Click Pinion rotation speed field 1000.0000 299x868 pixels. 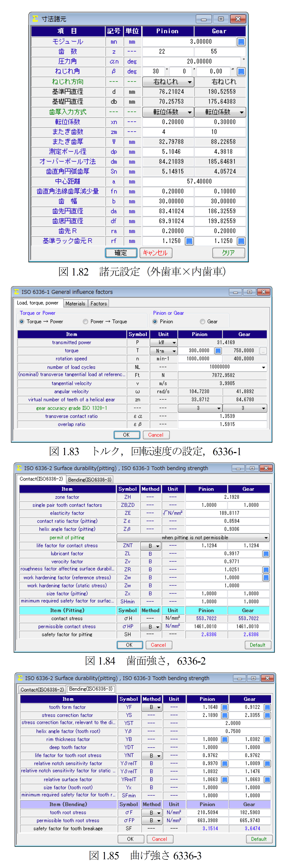(x=200, y=359)
